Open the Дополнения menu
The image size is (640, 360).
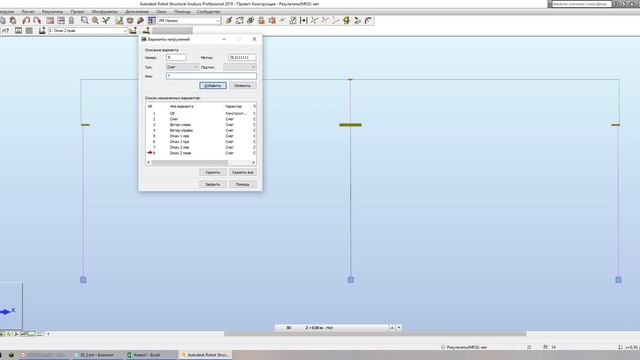click(137, 12)
